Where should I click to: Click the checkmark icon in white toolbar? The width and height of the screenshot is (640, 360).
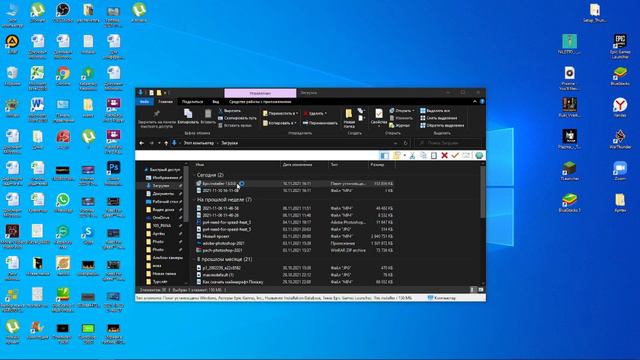coord(455,156)
